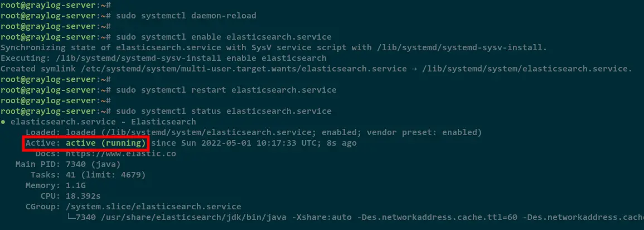Click the 'sudo systemctl status elasticsearch.service' command
Screen dimensions: 644x230
[224, 111]
